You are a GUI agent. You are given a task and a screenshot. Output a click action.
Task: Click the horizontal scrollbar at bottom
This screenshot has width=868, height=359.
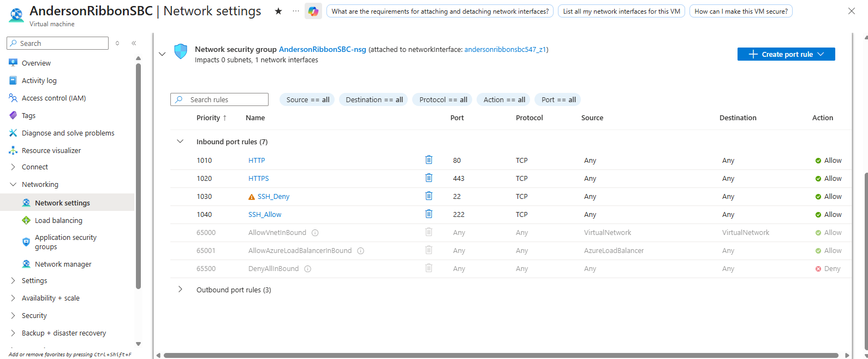[x=501, y=355]
